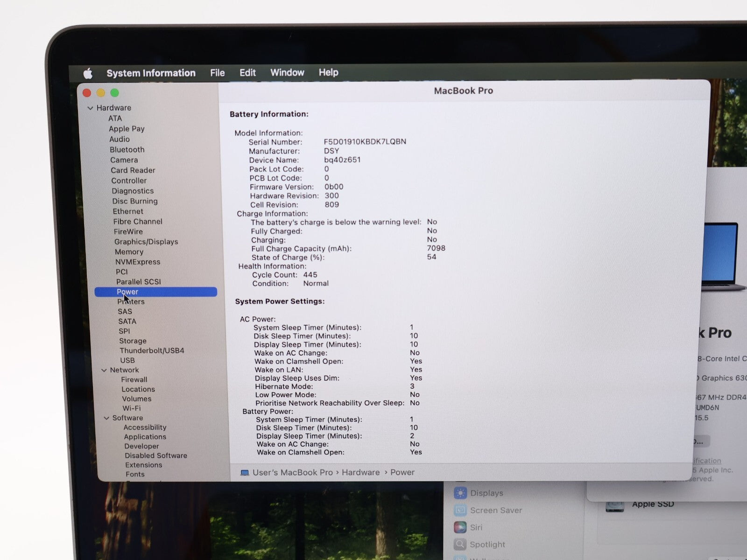
Task: Click the device name bq40z651
Action: tap(342, 160)
